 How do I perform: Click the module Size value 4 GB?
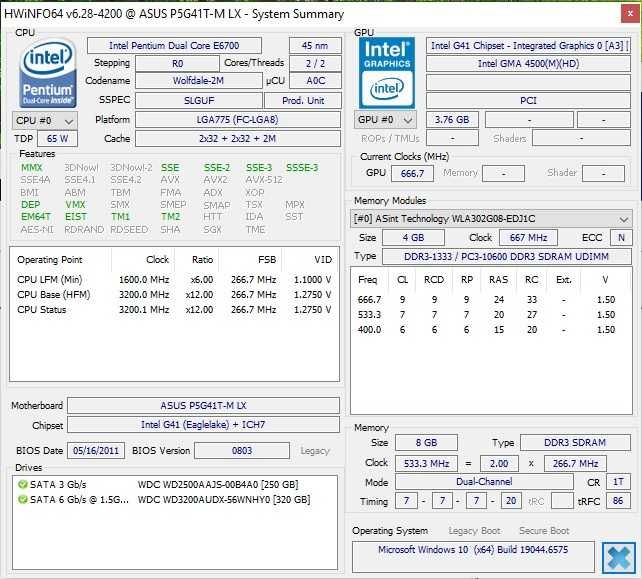[413, 237]
